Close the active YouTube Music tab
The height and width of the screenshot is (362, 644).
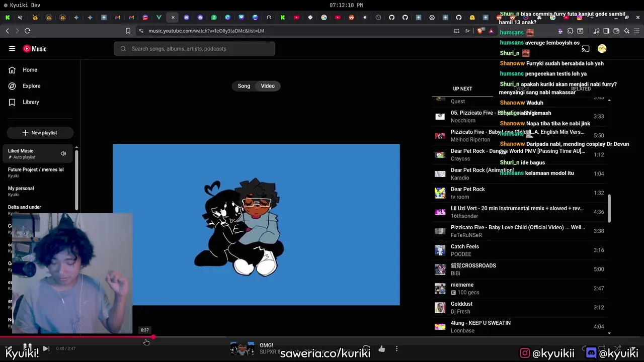[173, 18]
